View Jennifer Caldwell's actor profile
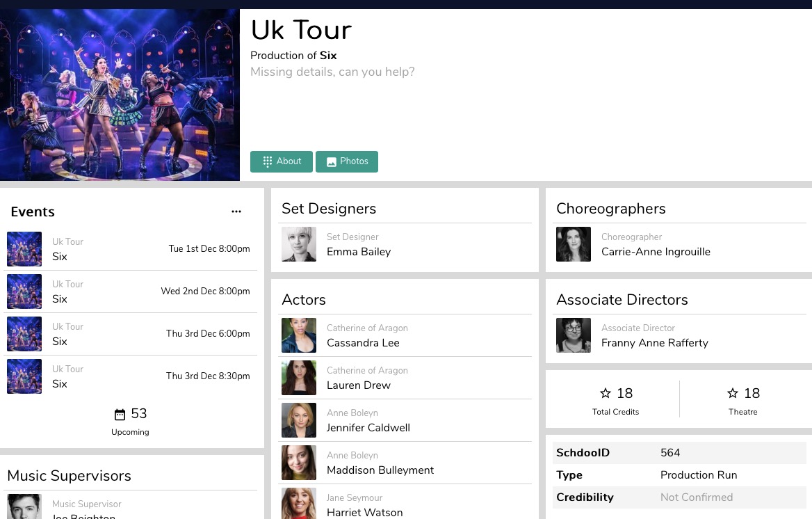812x519 pixels. (x=368, y=428)
